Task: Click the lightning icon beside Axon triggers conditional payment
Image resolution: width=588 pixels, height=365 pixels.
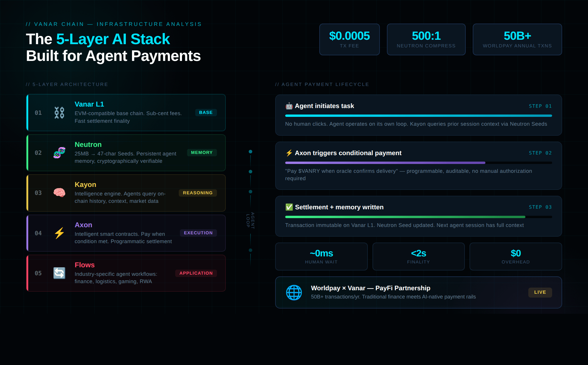Action: [289, 153]
